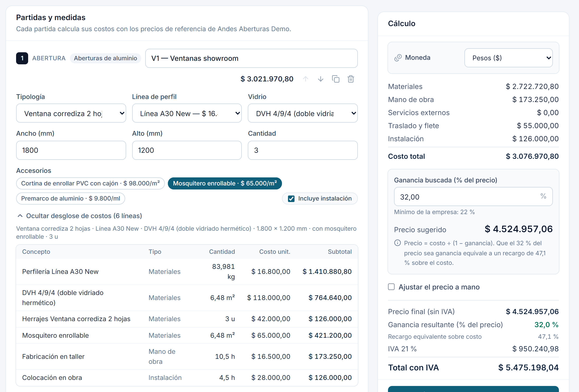Delete the V1 partida with trash icon

click(x=351, y=79)
